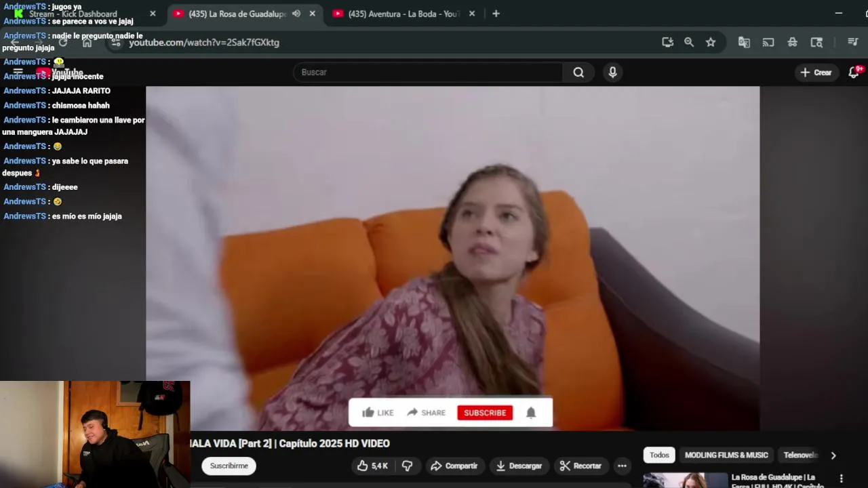Open the incognito-style extension icon
The height and width of the screenshot is (488, 868).
click(x=792, y=42)
